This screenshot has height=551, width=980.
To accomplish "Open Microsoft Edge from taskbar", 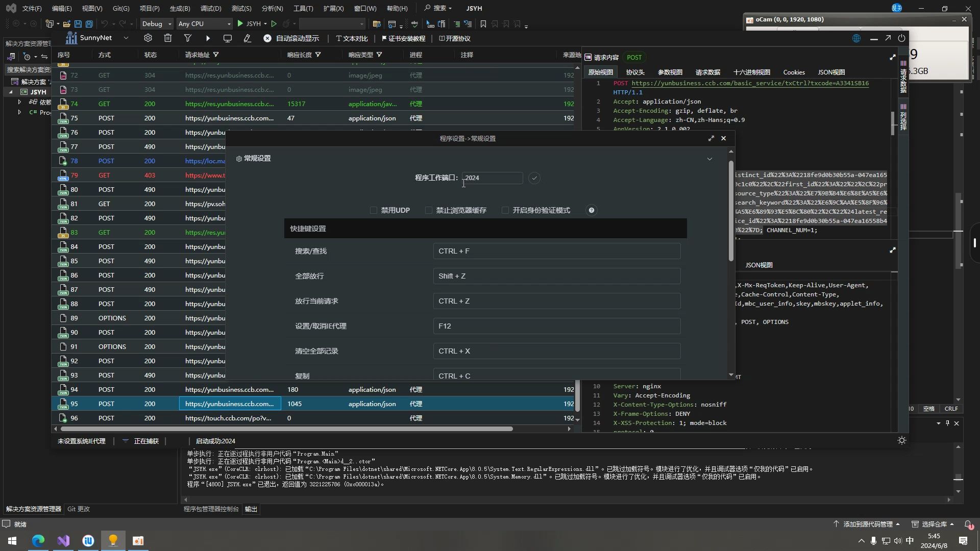I will tap(38, 541).
